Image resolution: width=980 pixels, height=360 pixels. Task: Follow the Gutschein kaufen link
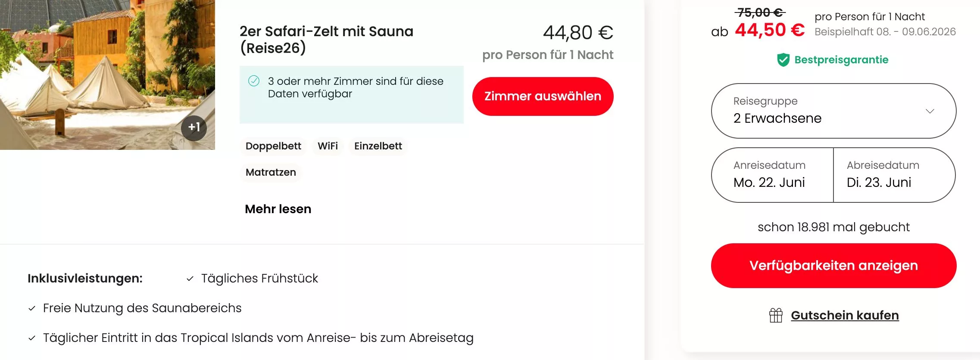click(x=845, y=315)
